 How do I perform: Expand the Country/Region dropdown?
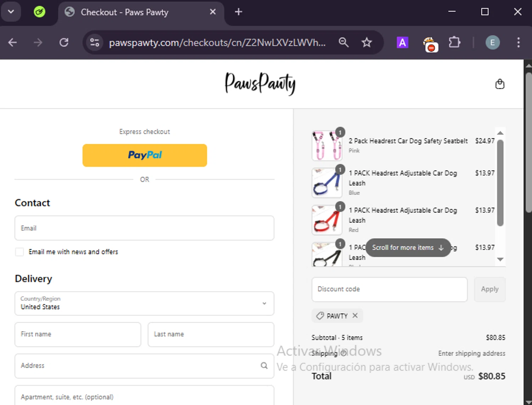coord(144,303)
